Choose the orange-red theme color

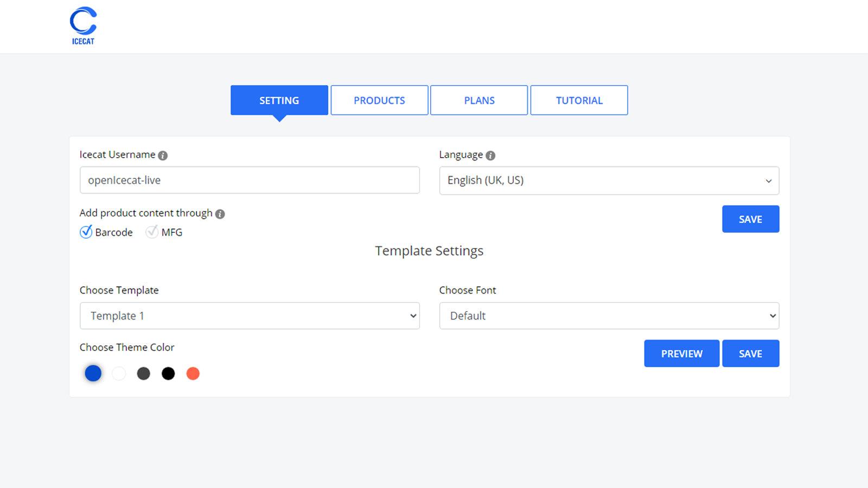click(x=193, y=374)
